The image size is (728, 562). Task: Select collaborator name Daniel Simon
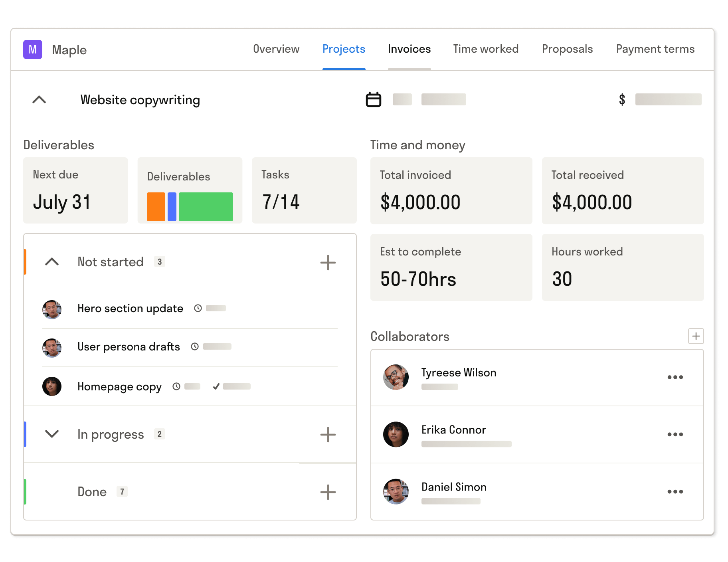point(454,487)
